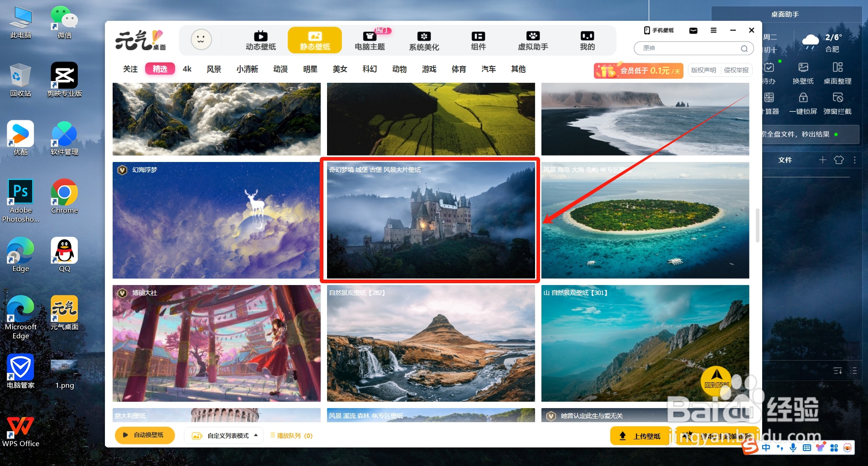Click the 原神 search input field
This screenshot has width=868, height=466.
coord(689,48)
